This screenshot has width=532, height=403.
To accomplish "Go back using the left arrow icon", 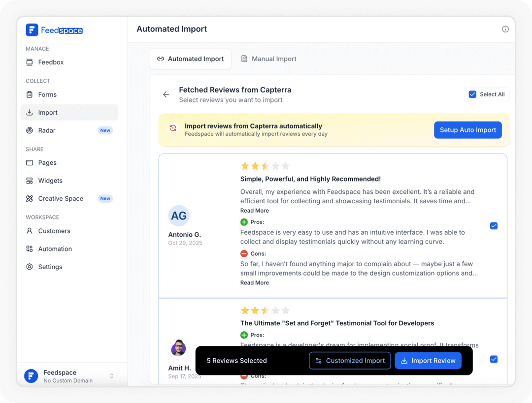I will (x=166, y=94).
